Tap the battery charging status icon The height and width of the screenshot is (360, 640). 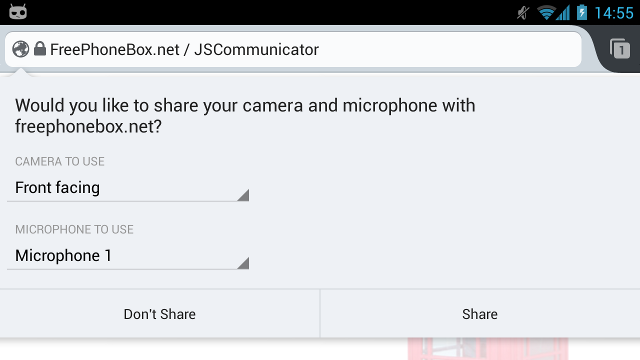click(x=582, y=12)
